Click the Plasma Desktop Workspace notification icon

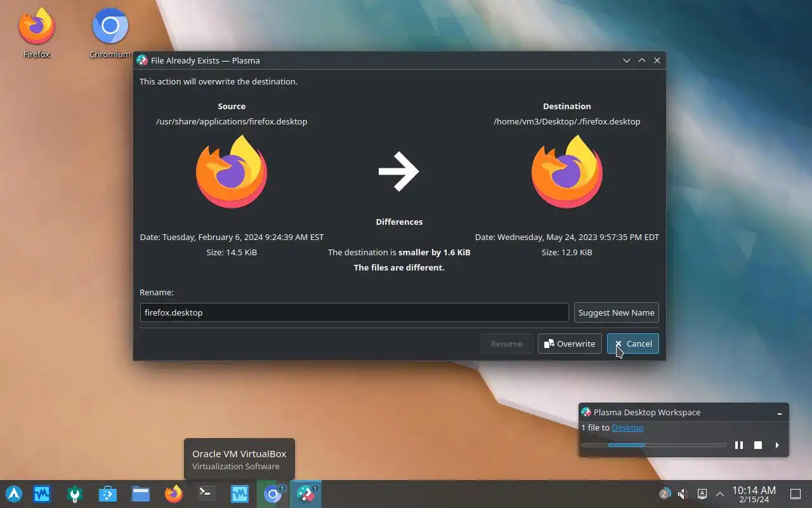(x=586, y=412)
